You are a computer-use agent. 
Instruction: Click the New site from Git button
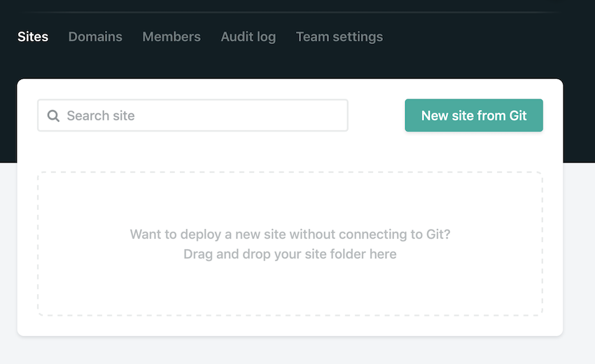coord(474,115)
